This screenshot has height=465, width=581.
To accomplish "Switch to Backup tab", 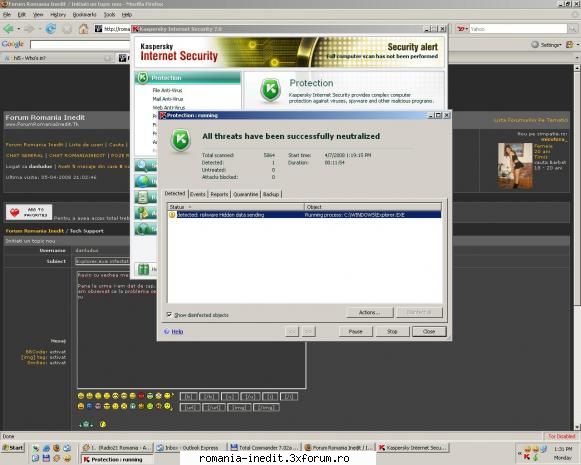I will (271, 194).
